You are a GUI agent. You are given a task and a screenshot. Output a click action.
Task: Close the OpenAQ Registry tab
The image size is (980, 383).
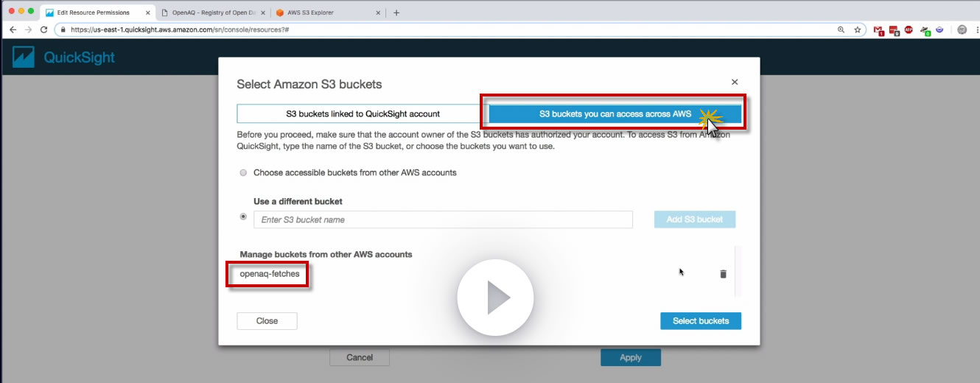[262, 13]
